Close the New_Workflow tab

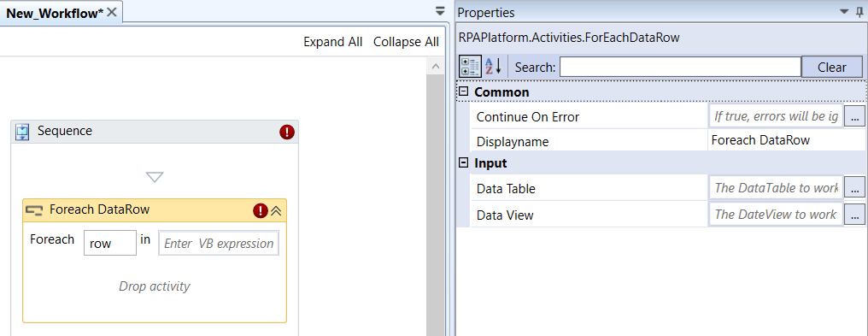[111, 12]
